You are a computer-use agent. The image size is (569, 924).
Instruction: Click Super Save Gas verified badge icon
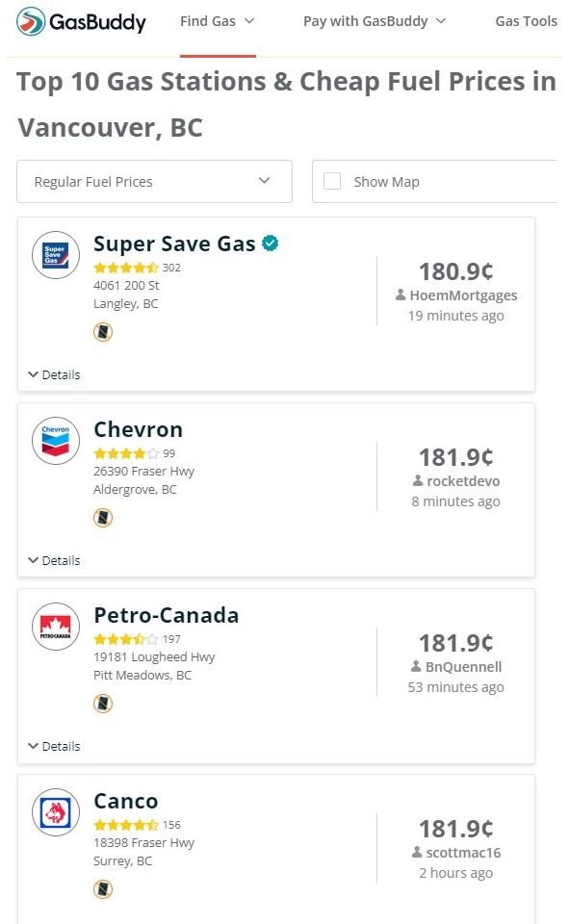tap(270, 243)
